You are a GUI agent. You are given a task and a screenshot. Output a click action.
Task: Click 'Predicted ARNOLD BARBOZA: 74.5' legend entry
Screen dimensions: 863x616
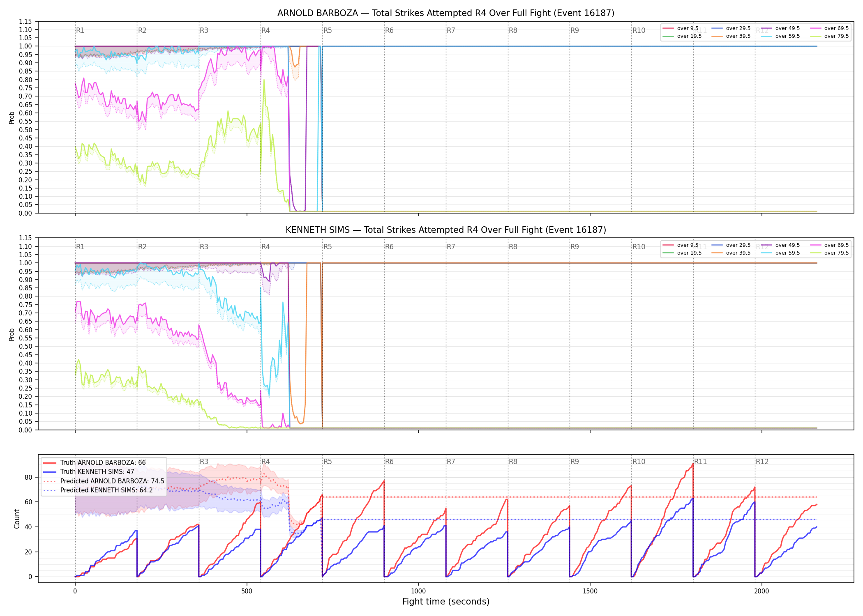(104, 481)
